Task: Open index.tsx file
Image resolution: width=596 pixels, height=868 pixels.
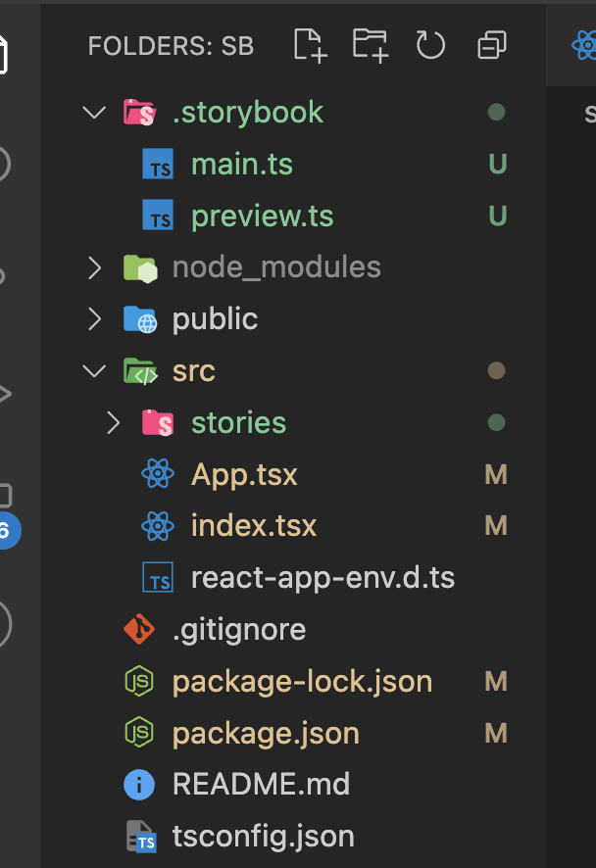Action: pyautogui.click(x=254, y=526)
